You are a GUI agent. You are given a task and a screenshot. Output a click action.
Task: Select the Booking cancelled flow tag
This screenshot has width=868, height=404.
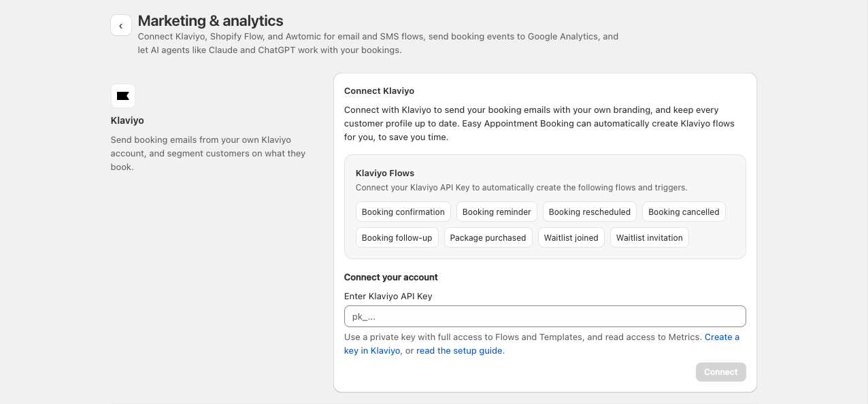684,212
